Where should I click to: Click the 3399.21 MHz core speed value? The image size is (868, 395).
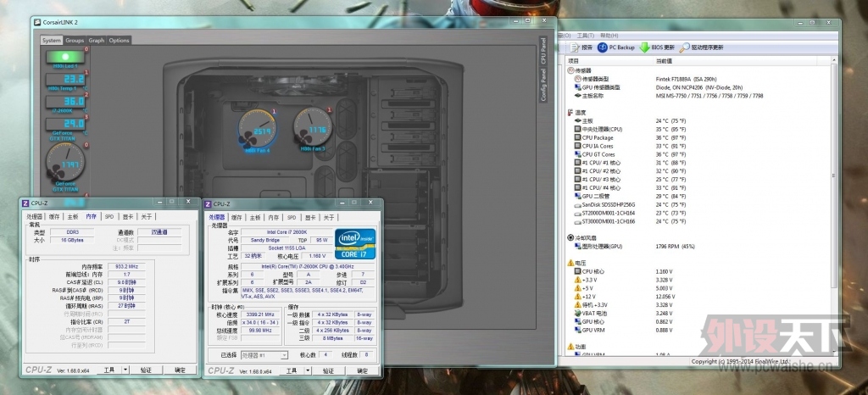click(259, 314)
